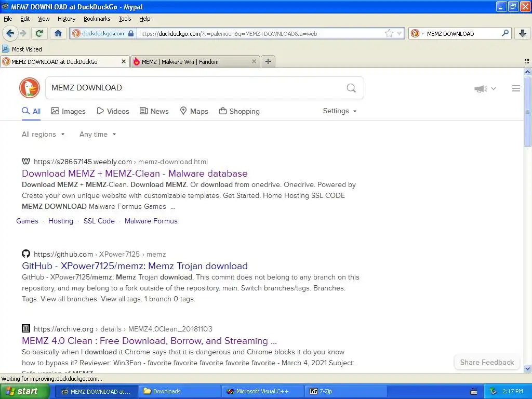Bookmark this page with the star icon
Screen dimensions: 532x399
pos(389,33)
